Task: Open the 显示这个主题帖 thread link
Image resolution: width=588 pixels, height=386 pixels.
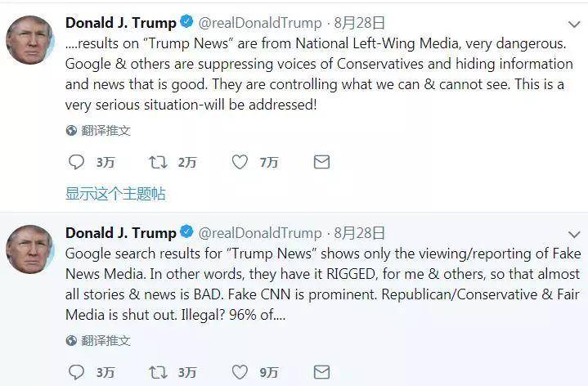Action: 115,194
